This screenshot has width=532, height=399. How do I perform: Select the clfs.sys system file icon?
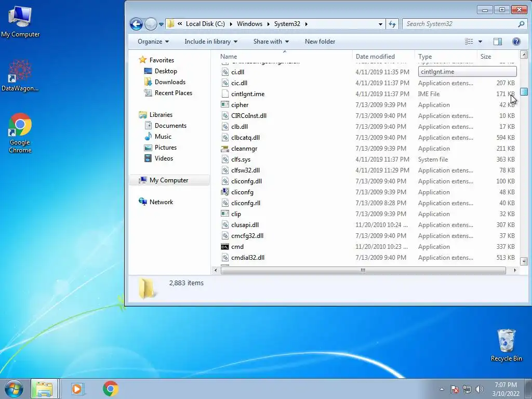(x=225, y=159)
